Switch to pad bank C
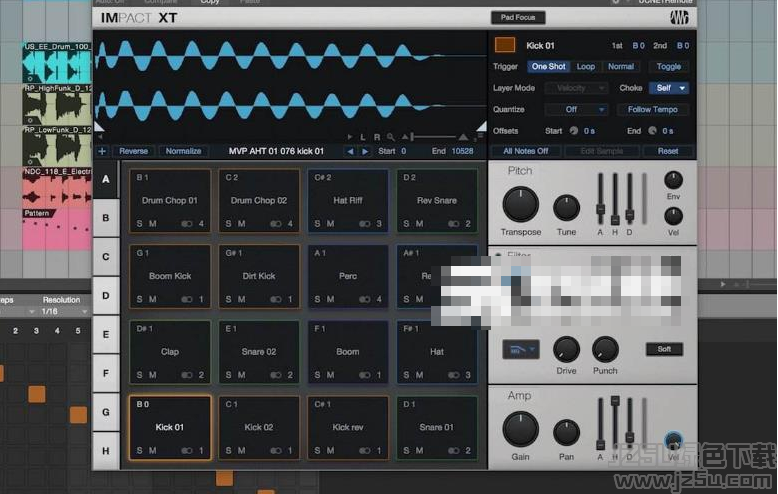 106,257
